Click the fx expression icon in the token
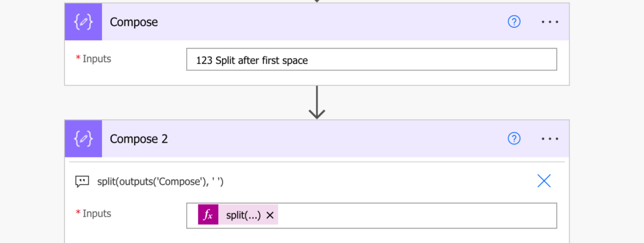 point(208,215)
